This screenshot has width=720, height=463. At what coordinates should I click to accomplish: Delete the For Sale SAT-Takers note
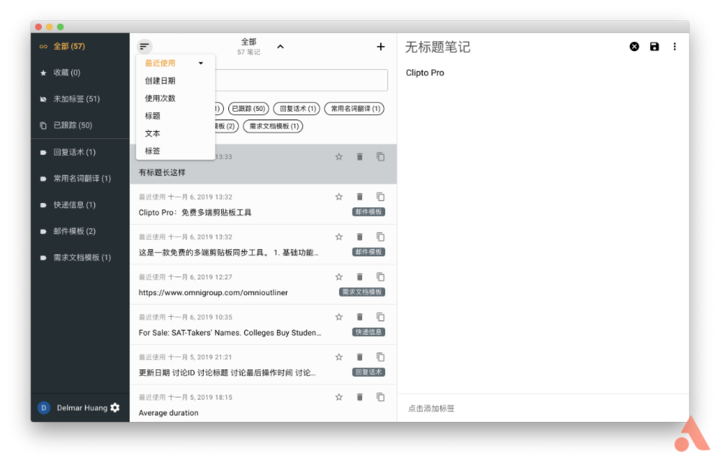pos(360,316)
